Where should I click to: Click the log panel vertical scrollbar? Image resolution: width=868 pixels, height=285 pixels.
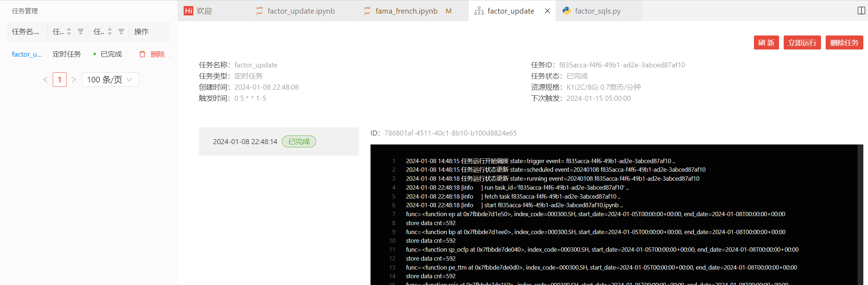pos(860,215)
